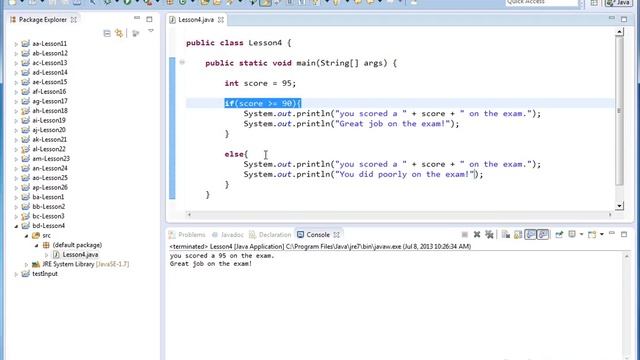
Task: Expand the ab-Lesson12 project
Action: (x=16, y=53)
